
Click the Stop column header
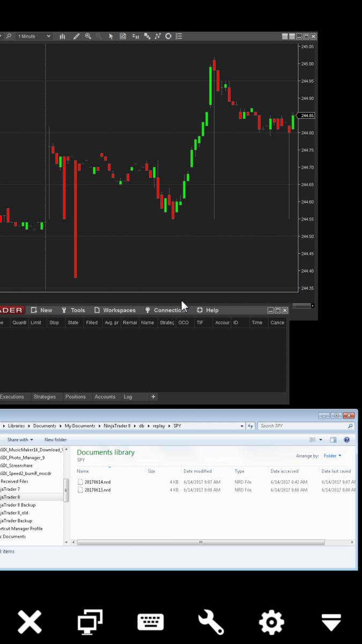[54, 323]
